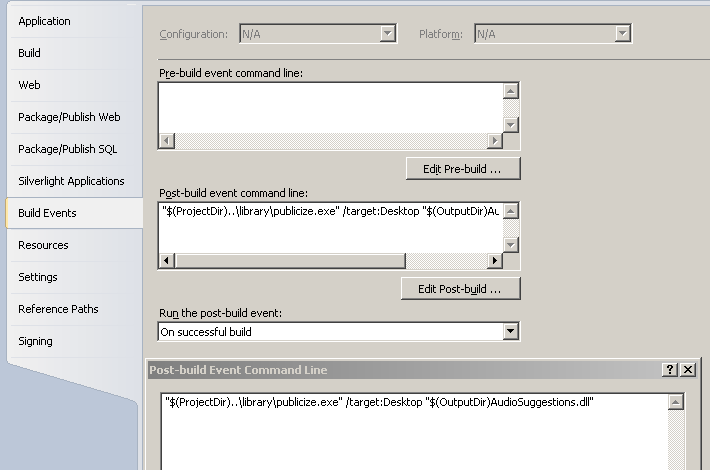Screen dimensions: 710x470
Task: Click the pre-build box scroll right arrow
Action: click(495, 141)
